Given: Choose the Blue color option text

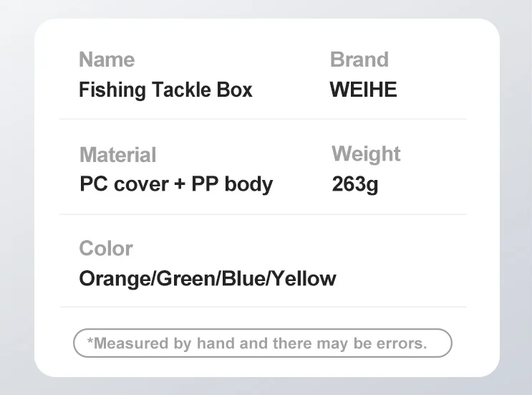Looking at the screenshot, I should click(243, 278).
